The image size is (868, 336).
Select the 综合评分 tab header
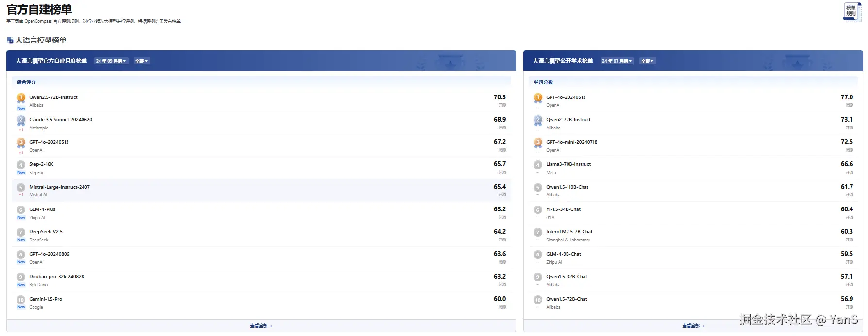pos(26,82)
